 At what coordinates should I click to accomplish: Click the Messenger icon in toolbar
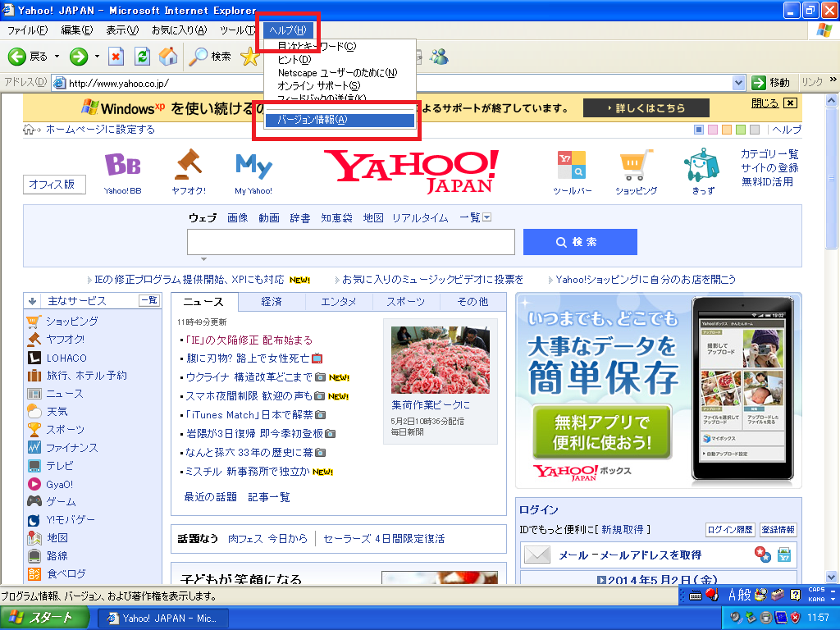pyautogui.click(x=440, y=57)
